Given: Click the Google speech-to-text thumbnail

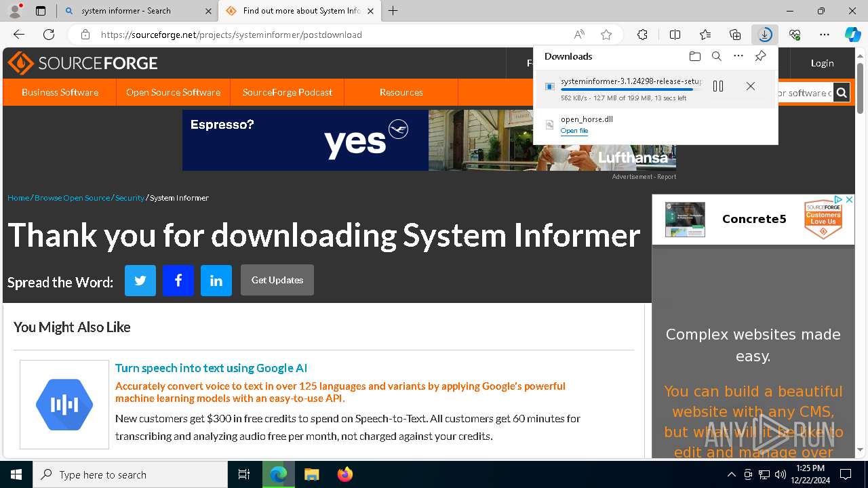Looking at the screenshot, I should (64, 405).
